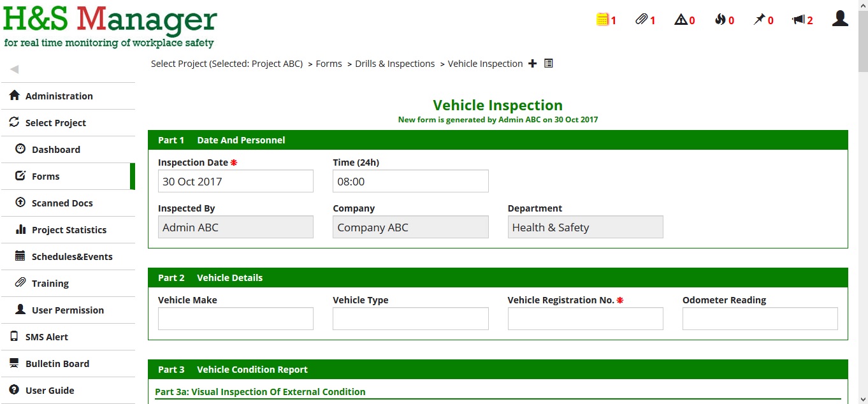The image size is (868, 404).
Task: Click the warning triangle alerts icon
Action: pos(681,20)
